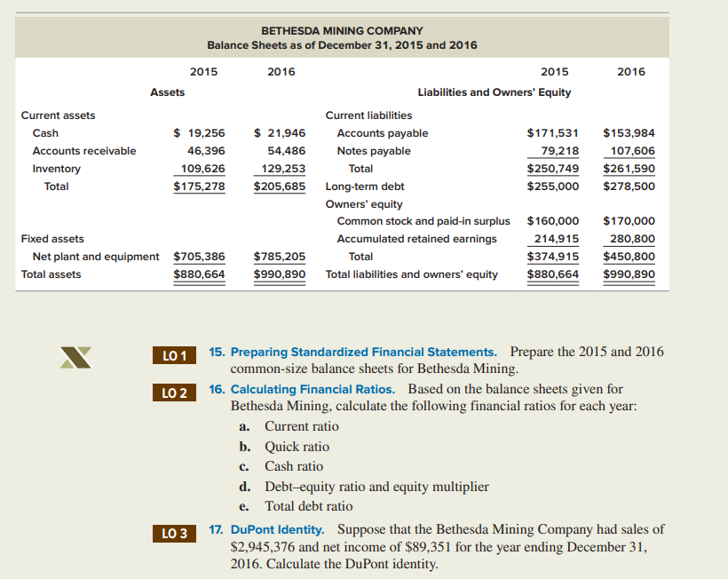728x579 pixels.
Task: Click the Fixed assets row label
Action: pyautogui.click(x=52, y=239)
